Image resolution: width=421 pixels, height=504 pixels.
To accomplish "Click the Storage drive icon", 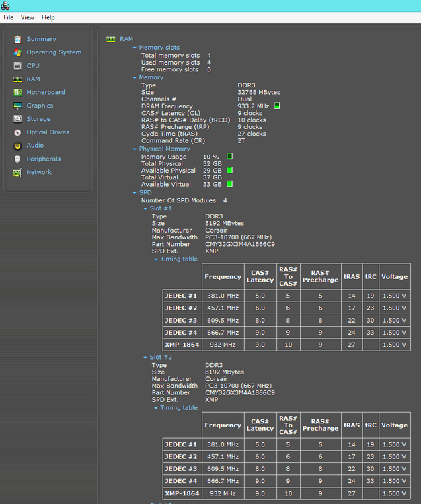I will (x=17, y=119).
